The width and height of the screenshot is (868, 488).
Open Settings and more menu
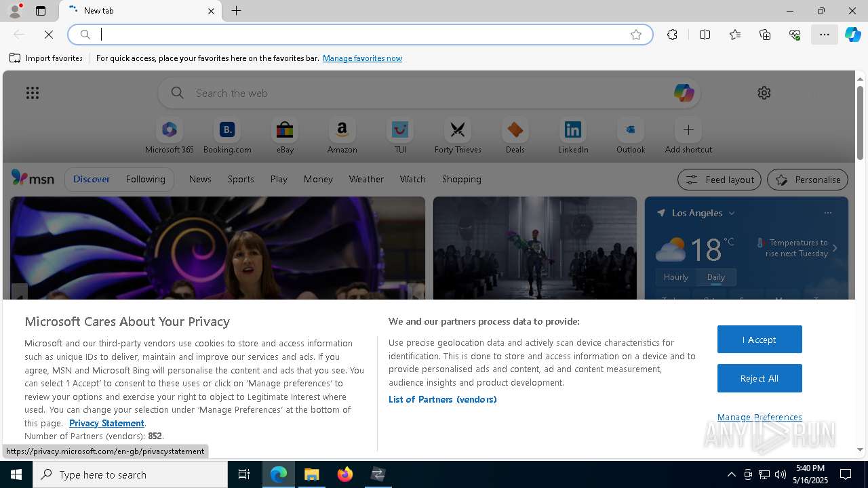[x=825, y=35]
